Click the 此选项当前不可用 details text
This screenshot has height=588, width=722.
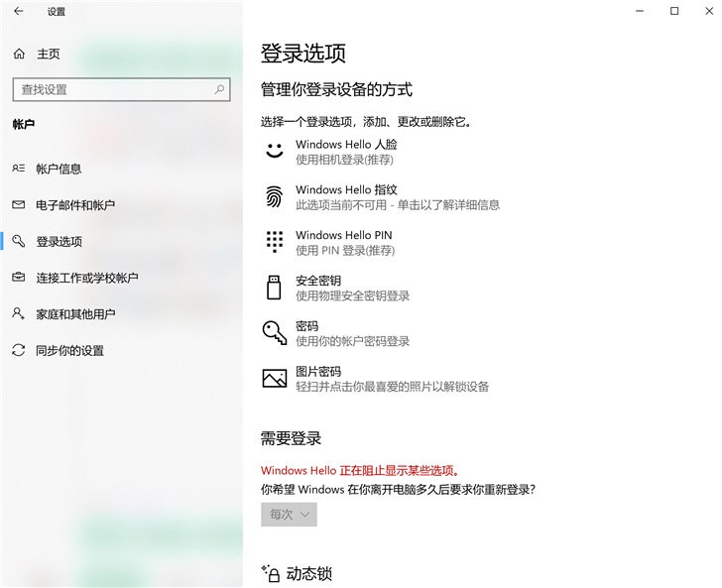398,204
